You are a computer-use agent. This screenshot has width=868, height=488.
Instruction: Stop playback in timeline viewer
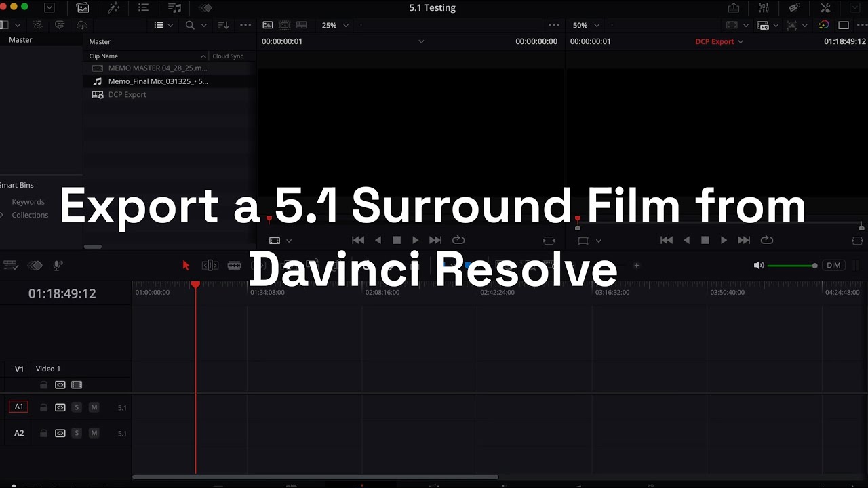tap(705, 240)
